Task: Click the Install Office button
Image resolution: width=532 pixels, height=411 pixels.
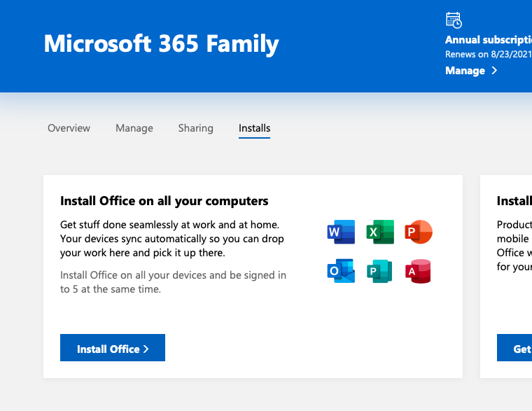Action: [x=113, y=347]
